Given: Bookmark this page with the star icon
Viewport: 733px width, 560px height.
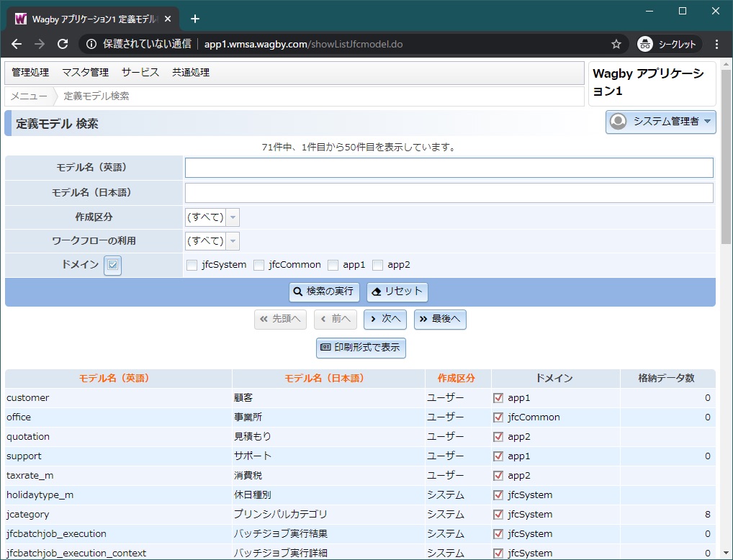Looking at the screenshot, I should 616,44.
